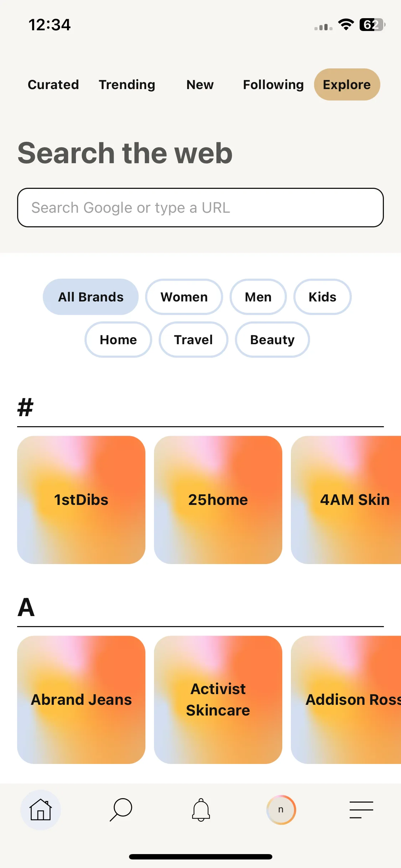Open the hamburger menu icon

click(x=361, y=810)
